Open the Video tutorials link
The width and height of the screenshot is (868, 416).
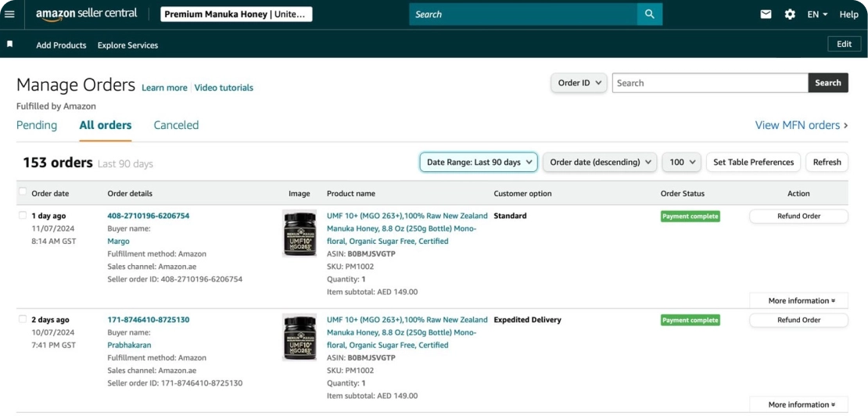[x=224, y=88]
